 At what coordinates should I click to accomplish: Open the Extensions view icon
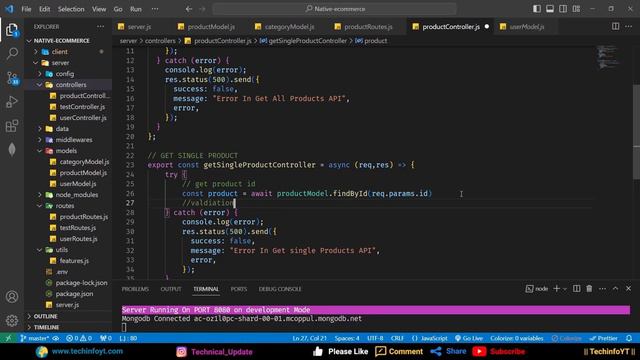tap(12, 126)
